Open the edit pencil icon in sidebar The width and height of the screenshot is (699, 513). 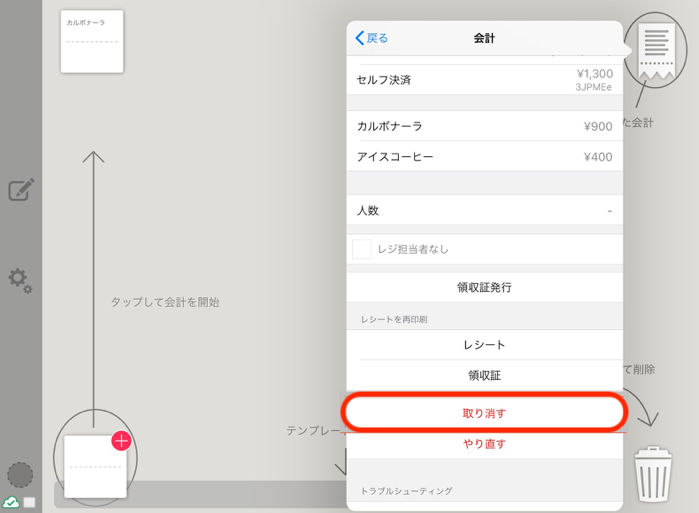(21, 190)
